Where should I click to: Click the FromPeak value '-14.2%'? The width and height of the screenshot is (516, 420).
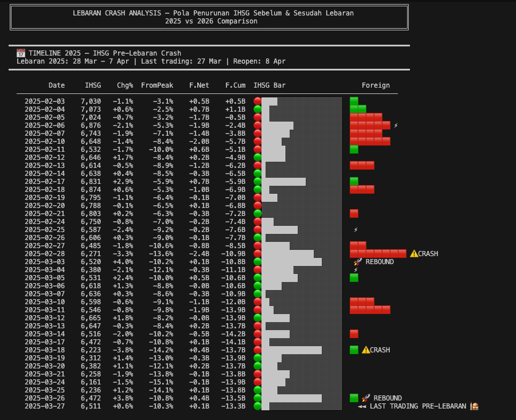coord(161,350)
